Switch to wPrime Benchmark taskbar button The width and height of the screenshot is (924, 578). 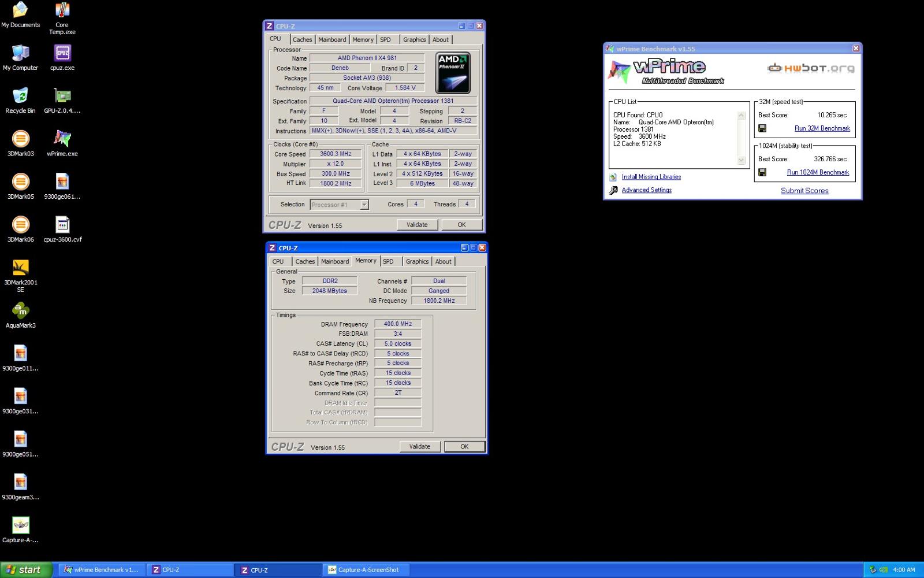pyautogui.click(x=102, y=570)
